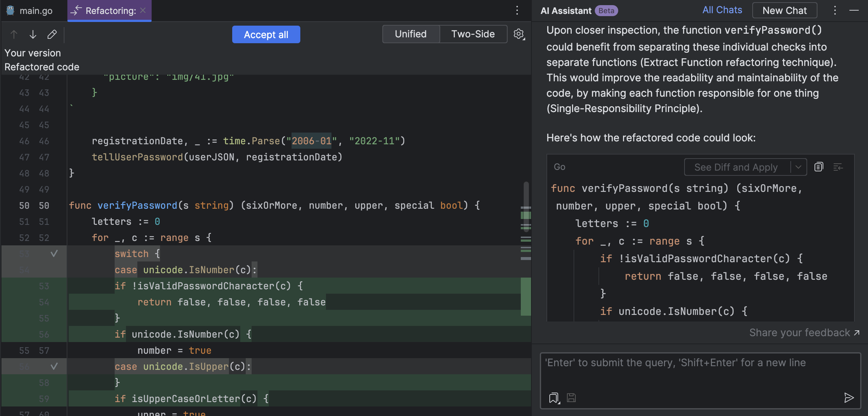The image size is (868, 416).
Task: Insert the code snippet at caret
Action: (x=838, y=167)
